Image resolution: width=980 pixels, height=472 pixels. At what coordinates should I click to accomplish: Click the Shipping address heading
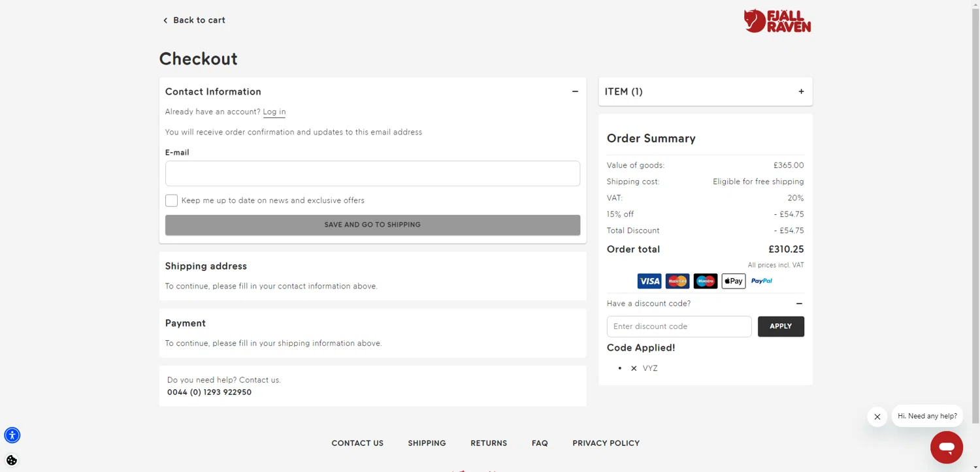pos(206,266)
